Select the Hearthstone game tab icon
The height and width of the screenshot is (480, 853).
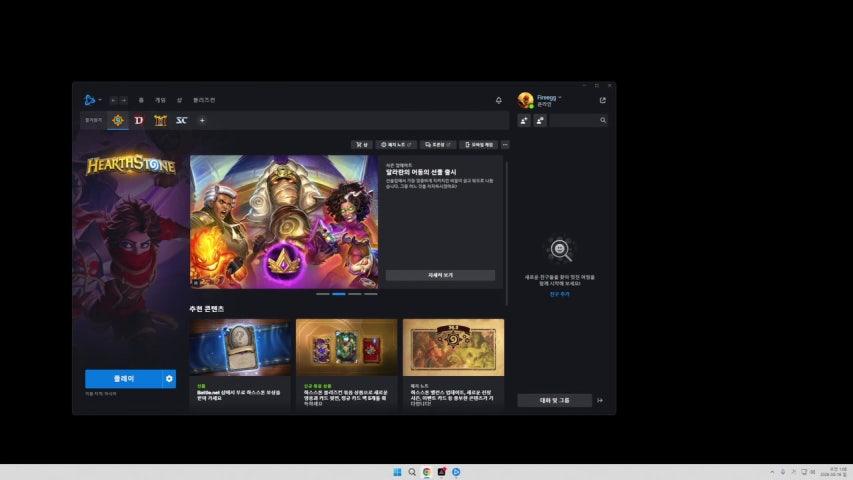click(118, 120)
